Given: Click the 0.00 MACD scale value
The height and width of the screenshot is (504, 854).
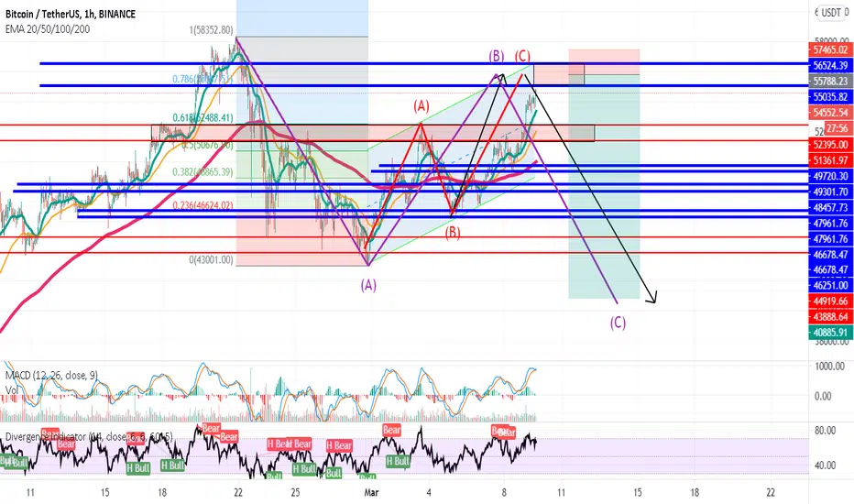Looking at the screenshot, I should tap(823, 396).
